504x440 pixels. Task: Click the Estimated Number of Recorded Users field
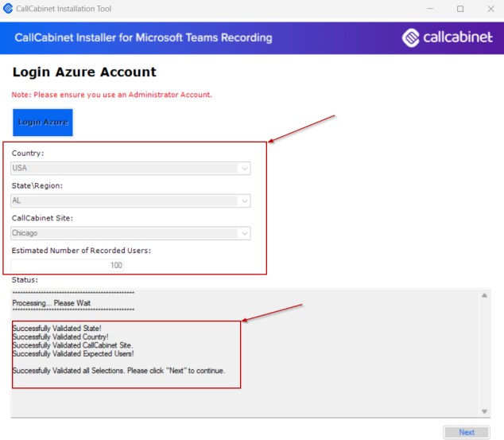coord(68,265)
